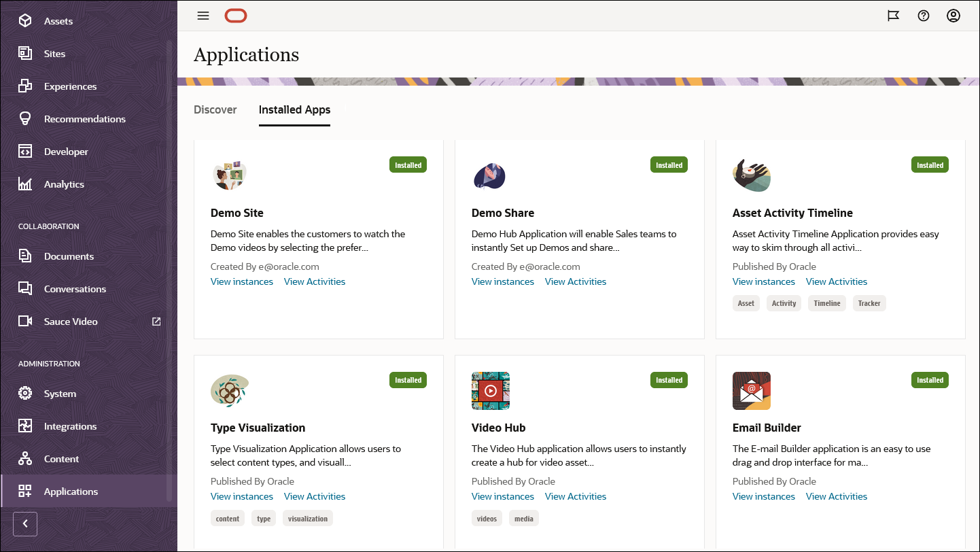Open the Integrations section
Image resolution: width=980 pixels, height=552 pixels.
70,426
